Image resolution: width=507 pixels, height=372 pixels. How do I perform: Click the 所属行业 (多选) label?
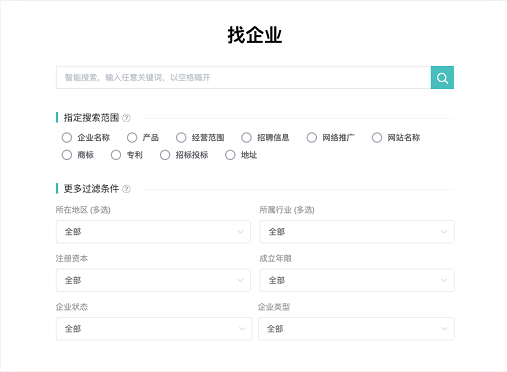point(287,210)
